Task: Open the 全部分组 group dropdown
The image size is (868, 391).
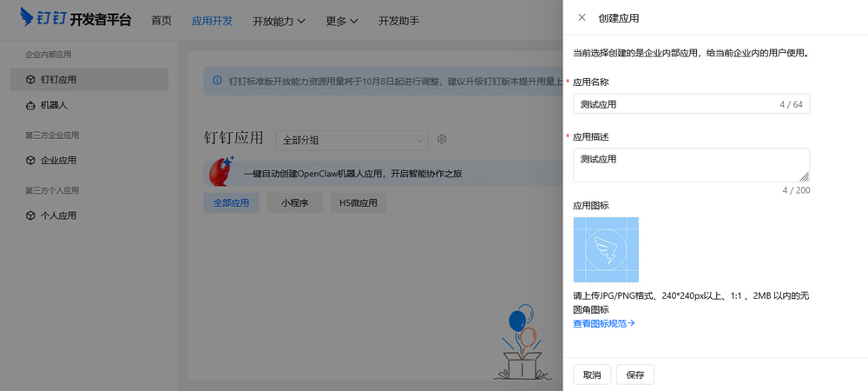Action: tap(352, 139)
